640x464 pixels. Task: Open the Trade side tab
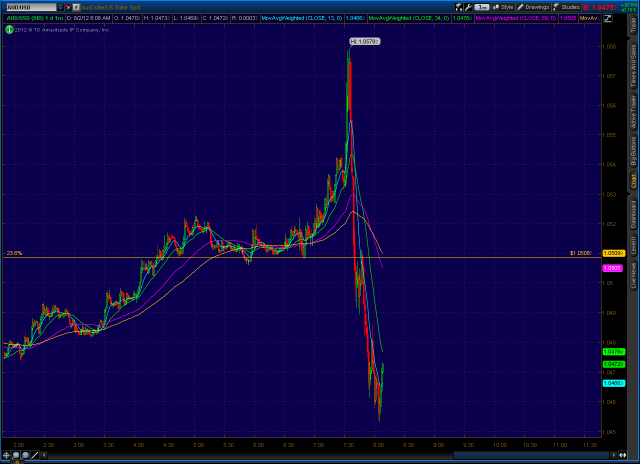633,25
